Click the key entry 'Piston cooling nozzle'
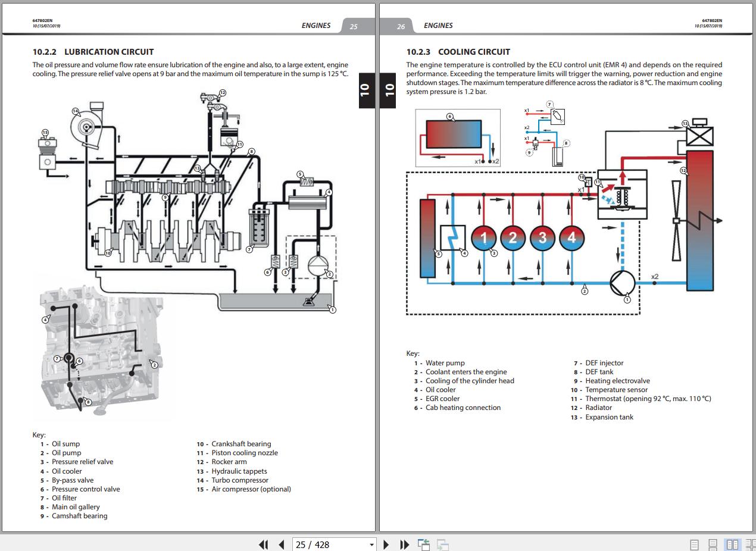Screen dimensions: 756x551 (x=245, y=453)
